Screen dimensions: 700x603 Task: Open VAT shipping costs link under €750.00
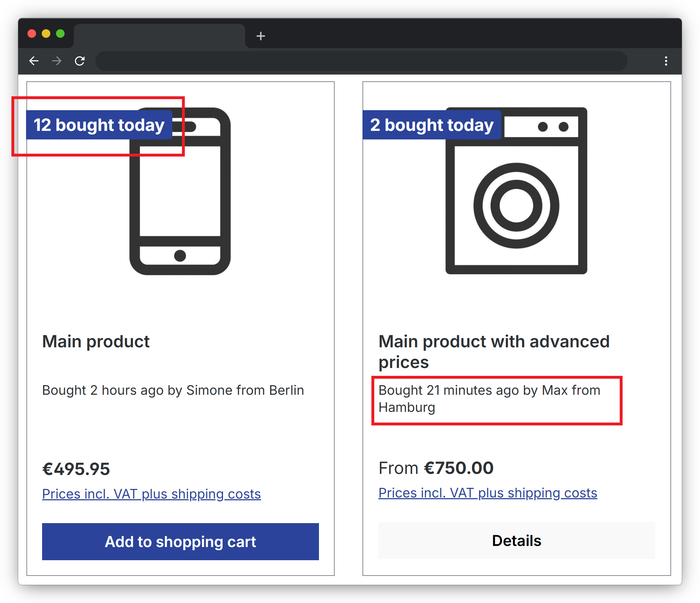488,493
